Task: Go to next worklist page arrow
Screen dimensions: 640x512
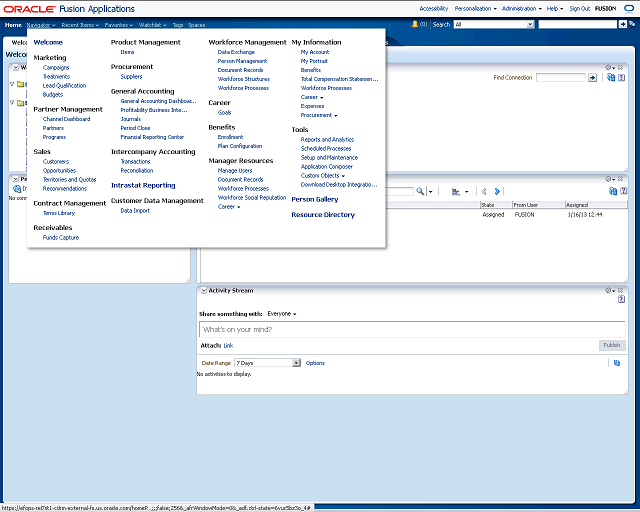Action: 497,191
